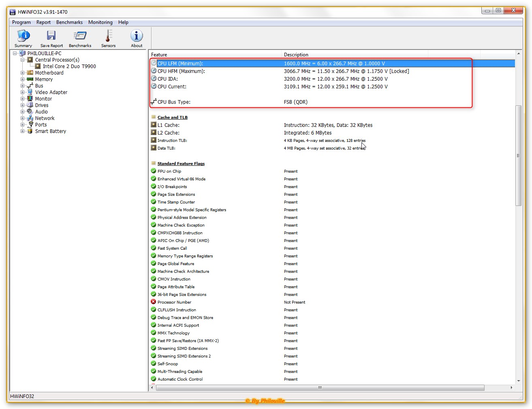The image size is (532, 409).
Task: Click the About info icon
Action: click(137, 36)
